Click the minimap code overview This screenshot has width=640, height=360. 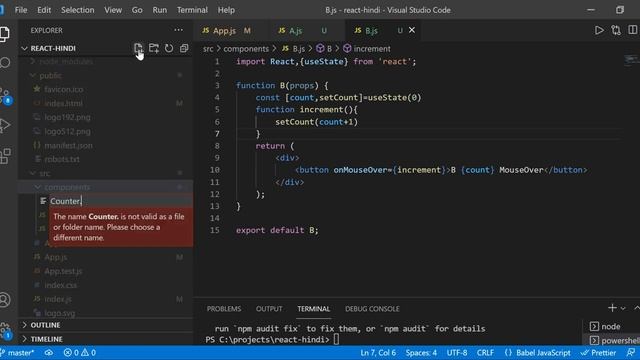631,60
